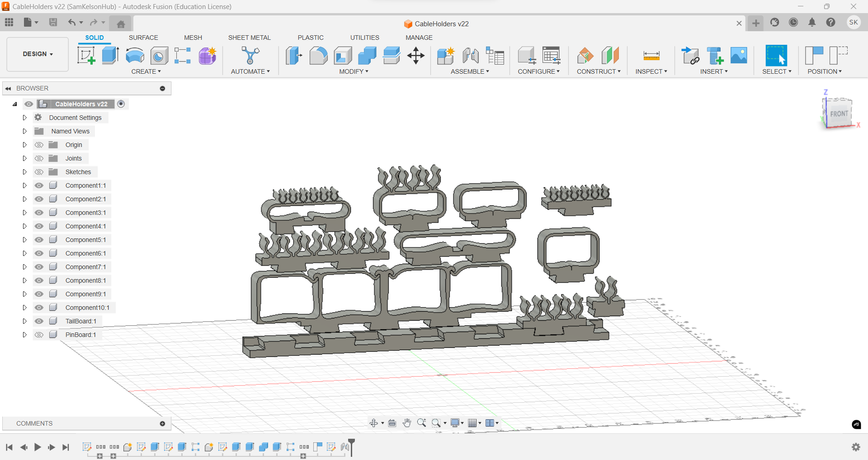This screenshot has height=460, width=868.
Task: Open the notifications bell icon
Action: tap(812, 22)
